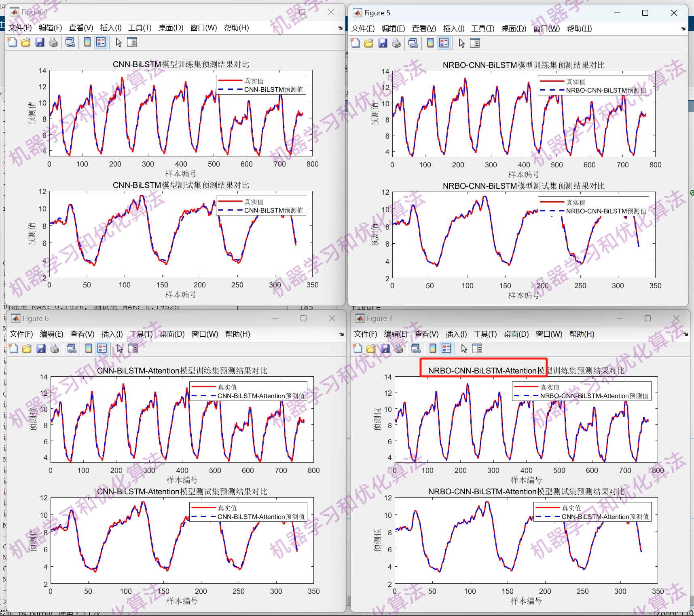Insert Colorbar using Figure 4 toolbar icon
694x616 pixels.
coord(87,42)
